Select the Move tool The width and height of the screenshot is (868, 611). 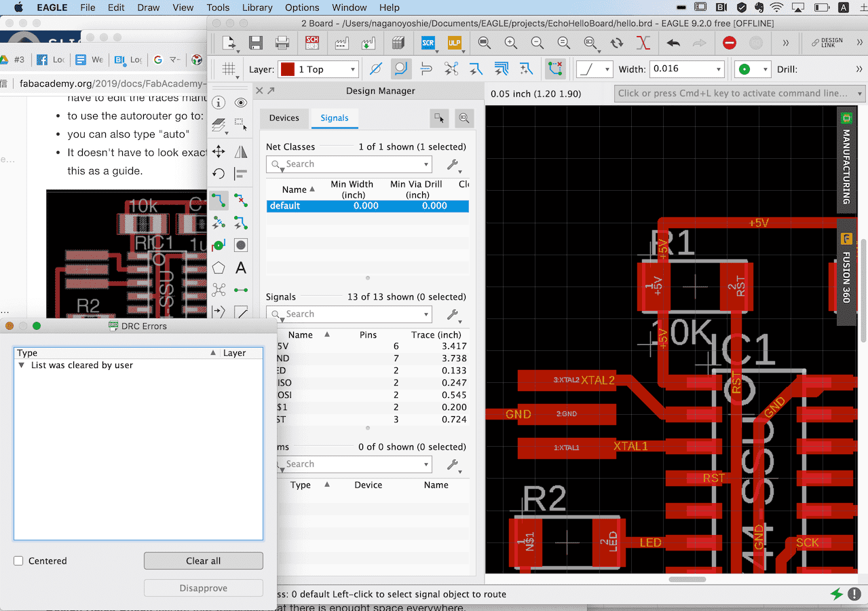tap(219, 151)
